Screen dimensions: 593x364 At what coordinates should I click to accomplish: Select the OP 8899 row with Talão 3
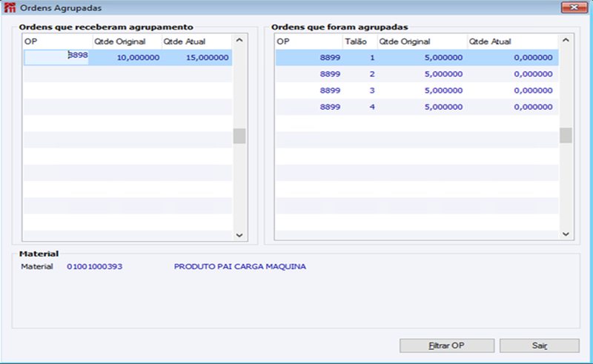[x=417, y=90]
